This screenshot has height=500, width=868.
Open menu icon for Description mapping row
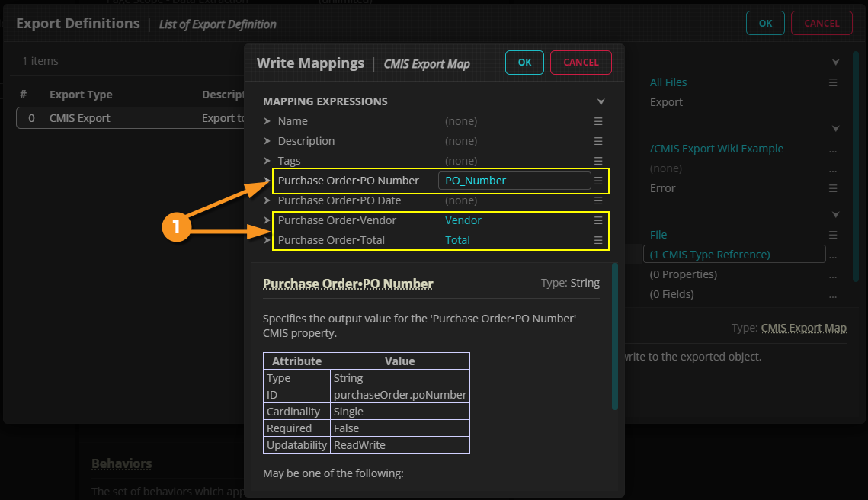point(598,141)
